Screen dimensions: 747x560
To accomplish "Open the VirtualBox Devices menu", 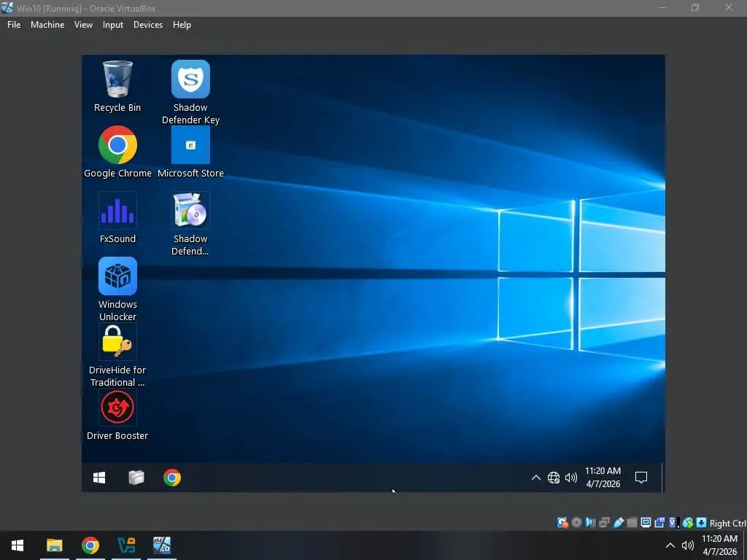I will pyautogui.click(x=147, y=25).
